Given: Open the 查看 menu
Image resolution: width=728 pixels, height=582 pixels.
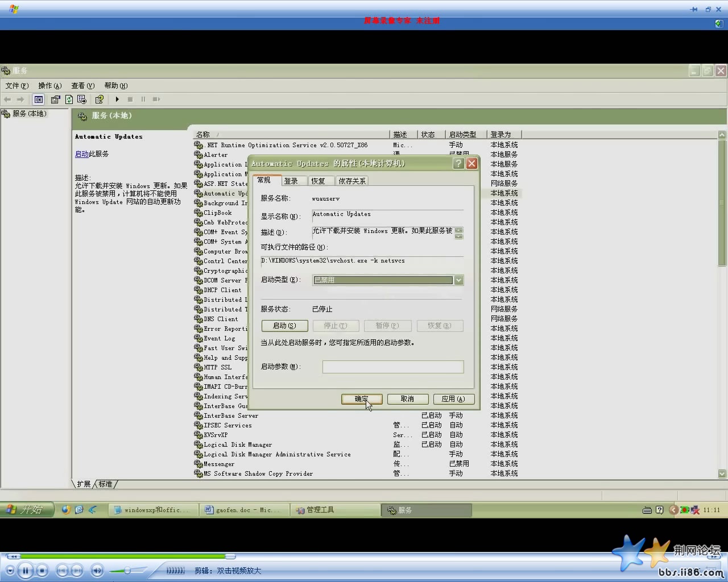Looking at the screenshot, I should pos(82,85).
